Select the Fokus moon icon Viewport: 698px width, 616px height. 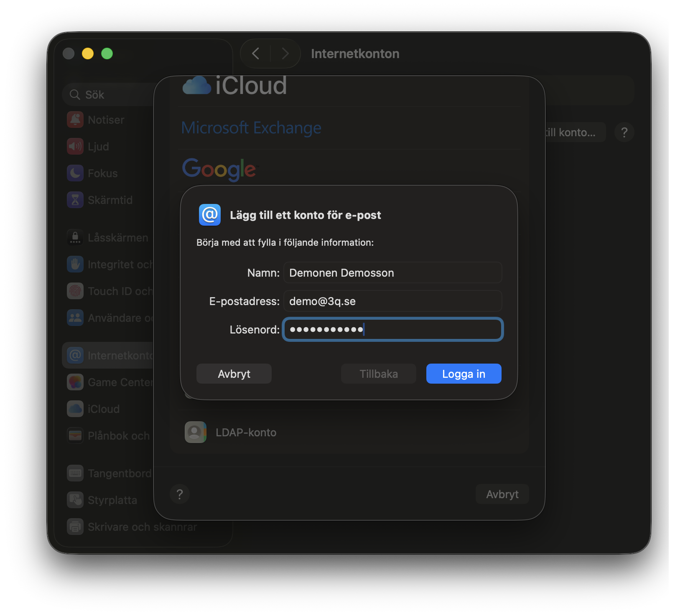pyautogui.click(x=75, y=173)
